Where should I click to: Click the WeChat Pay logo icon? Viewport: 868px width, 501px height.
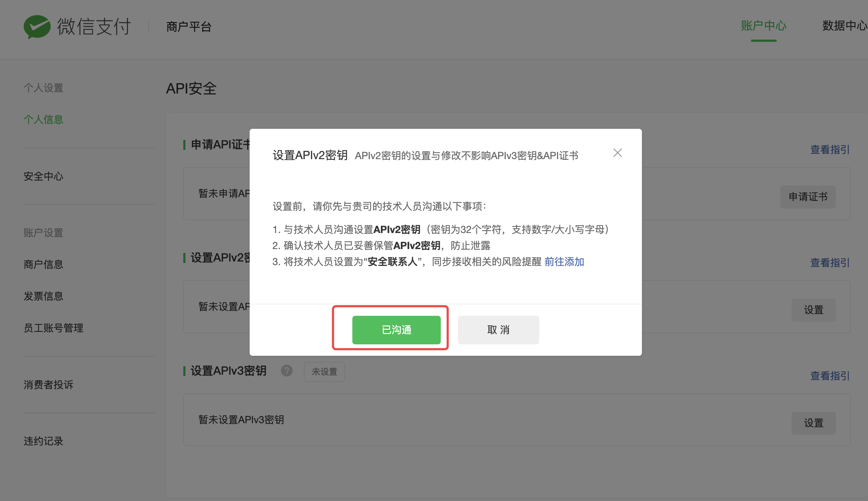tap(37, 26)
